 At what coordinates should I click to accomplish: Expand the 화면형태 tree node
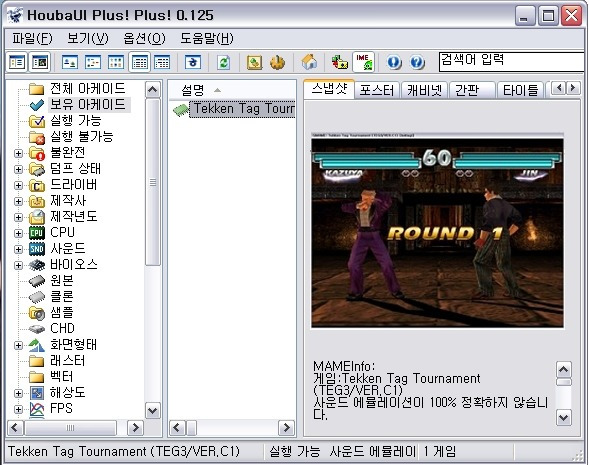pyautogui.click(x=18, y=345)
